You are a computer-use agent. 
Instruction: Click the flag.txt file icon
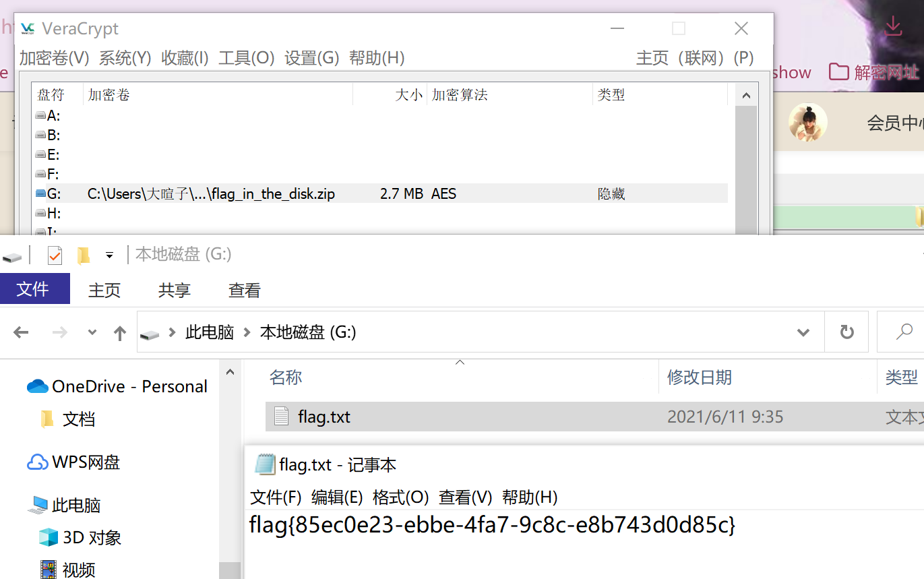coord(281,417)
